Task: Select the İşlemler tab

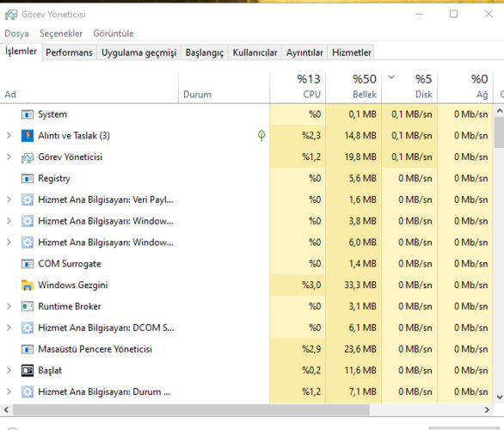Action: pyautogui.click(x=21, y=52)
